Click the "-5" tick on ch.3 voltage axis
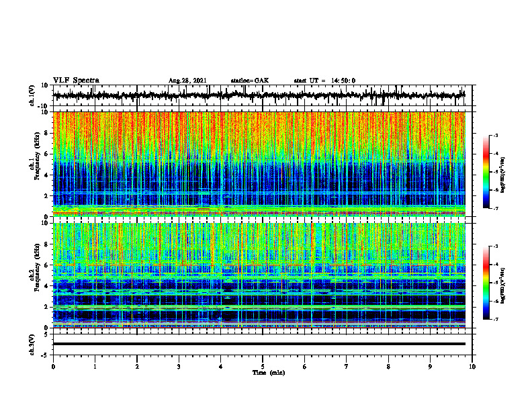The width and height of the screenshot is (532, 411). coord(45,355)
